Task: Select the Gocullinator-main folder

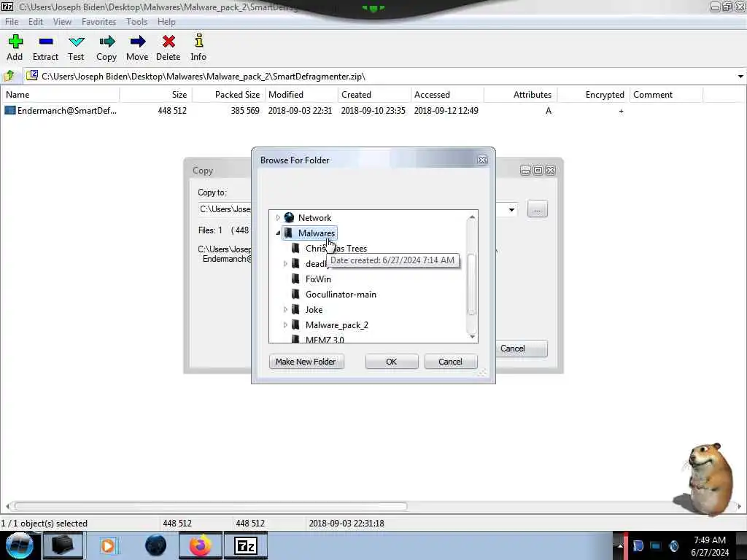Action: coord(341,295)
